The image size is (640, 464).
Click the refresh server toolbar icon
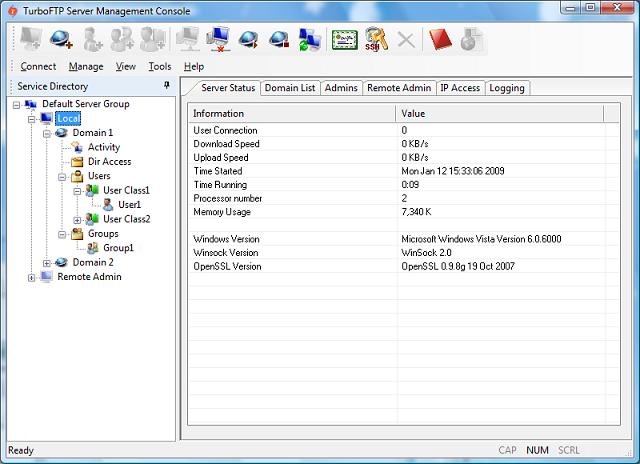(x=309, y=39)
